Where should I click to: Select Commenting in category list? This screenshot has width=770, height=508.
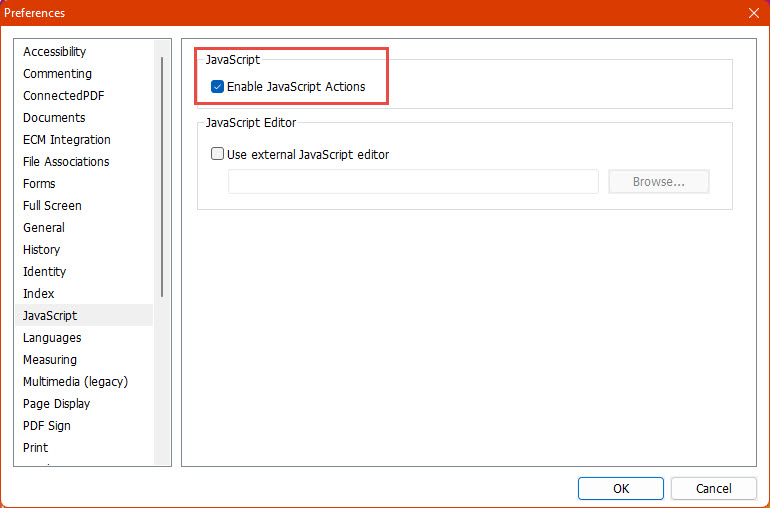(57, 74)
